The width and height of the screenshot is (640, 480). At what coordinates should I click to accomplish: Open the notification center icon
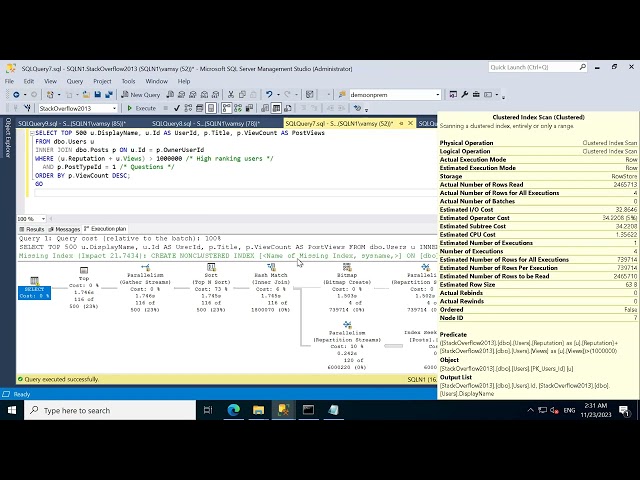(623, 410)
